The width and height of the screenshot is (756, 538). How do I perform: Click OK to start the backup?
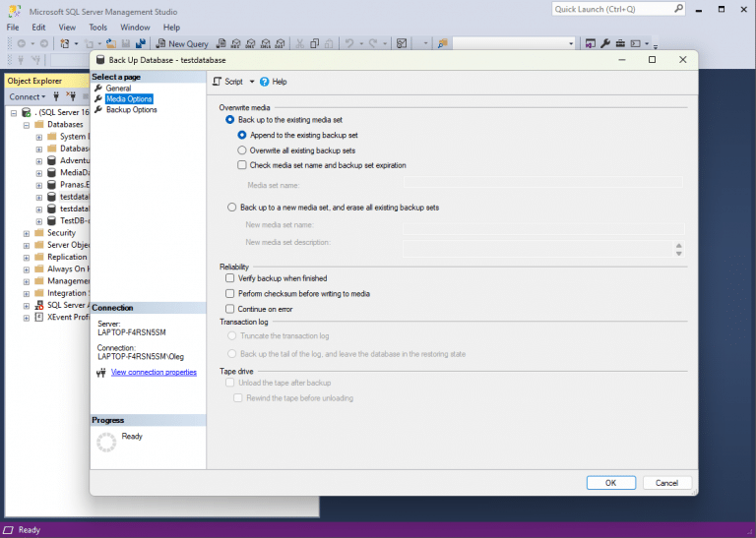coord(611,483)
